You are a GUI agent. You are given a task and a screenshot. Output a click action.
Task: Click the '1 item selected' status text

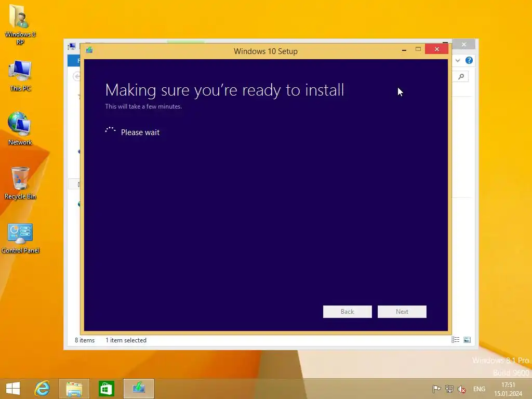[x=126, y=340]
